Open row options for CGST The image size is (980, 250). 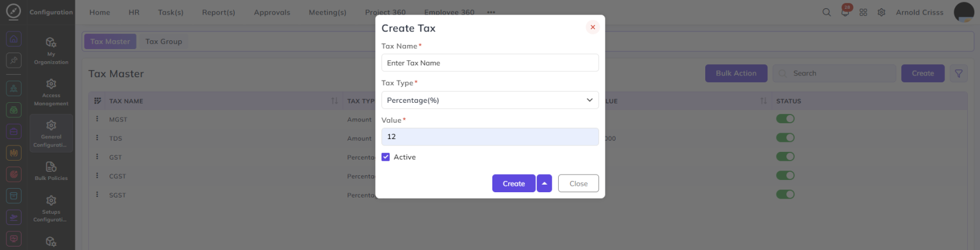(97, 176)
